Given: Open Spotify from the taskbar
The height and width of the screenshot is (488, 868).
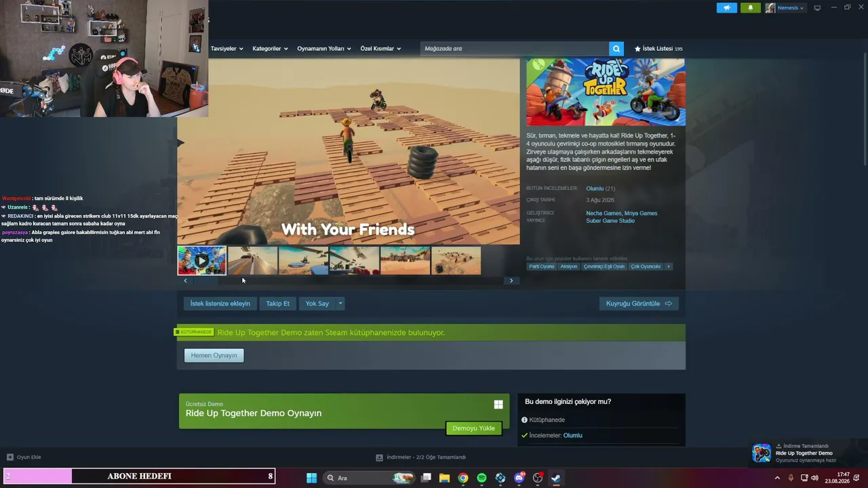Looking at the screenshot, I should pos(481,478).
